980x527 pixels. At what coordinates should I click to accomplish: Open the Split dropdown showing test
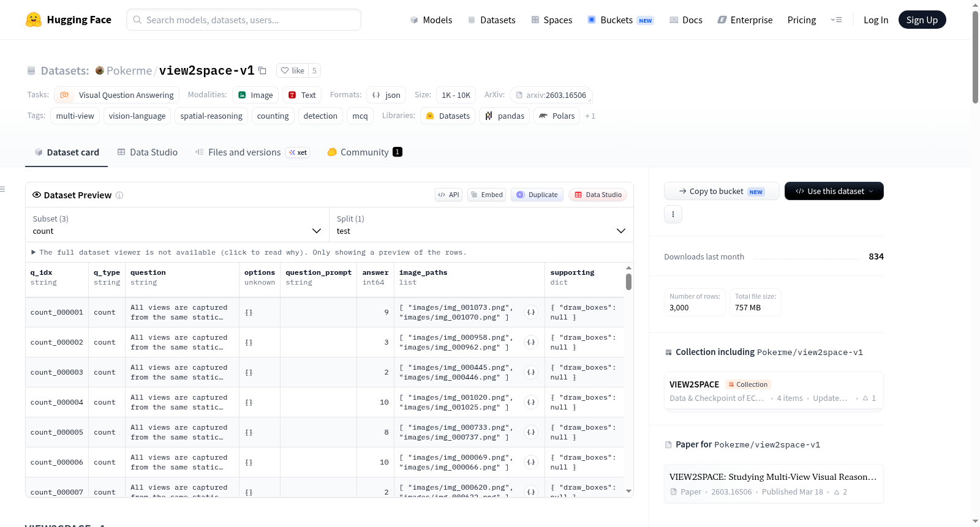click(481, 225)
